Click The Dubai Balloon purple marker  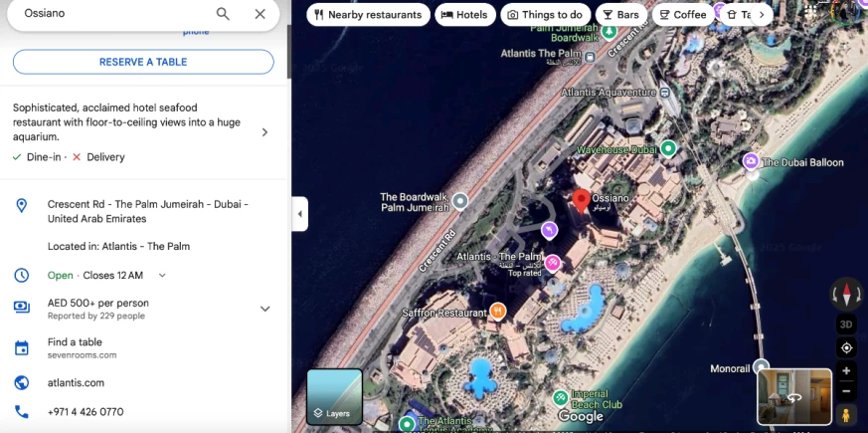click(751, 161)
